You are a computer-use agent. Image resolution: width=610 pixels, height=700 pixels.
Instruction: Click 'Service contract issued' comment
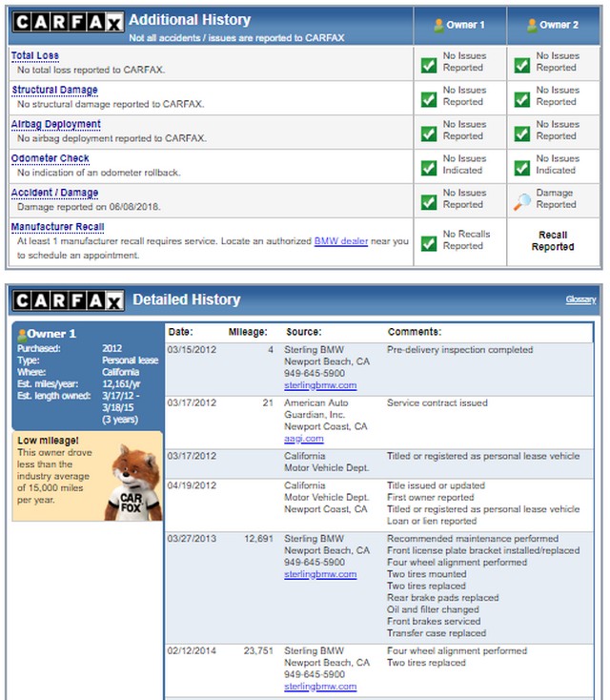pos(437,402)
